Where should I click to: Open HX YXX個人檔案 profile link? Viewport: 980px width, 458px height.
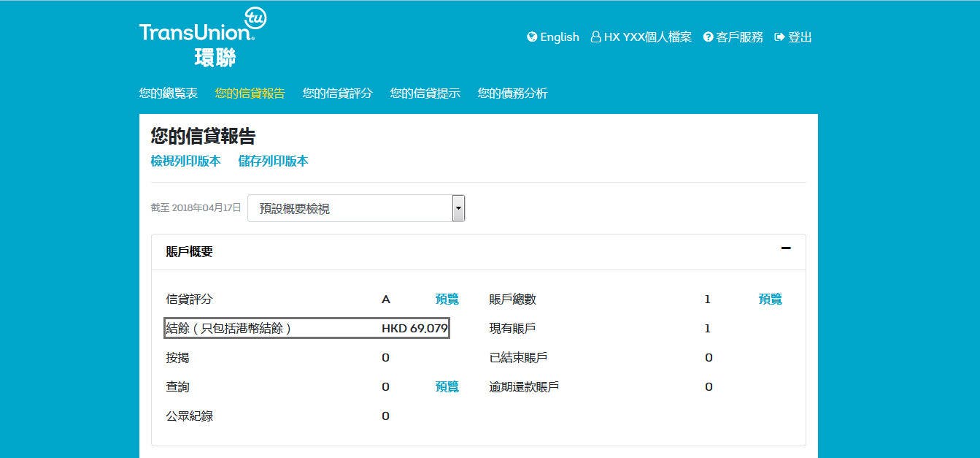click(x=648, y=37)
